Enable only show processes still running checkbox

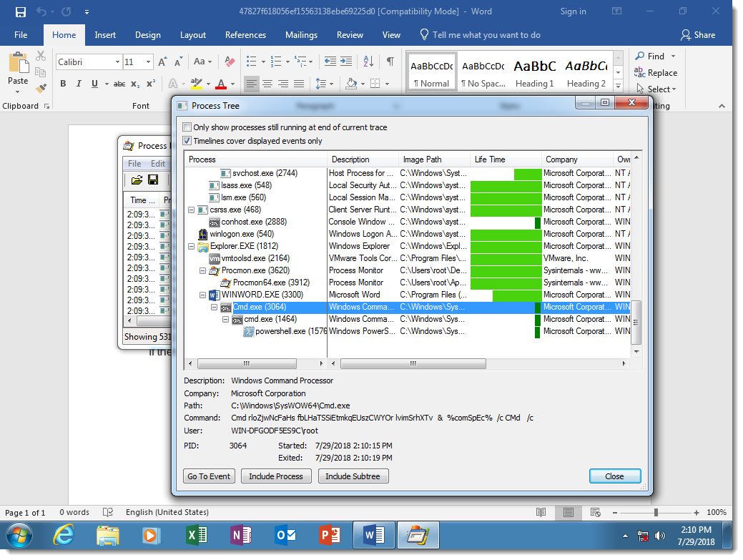187,127
